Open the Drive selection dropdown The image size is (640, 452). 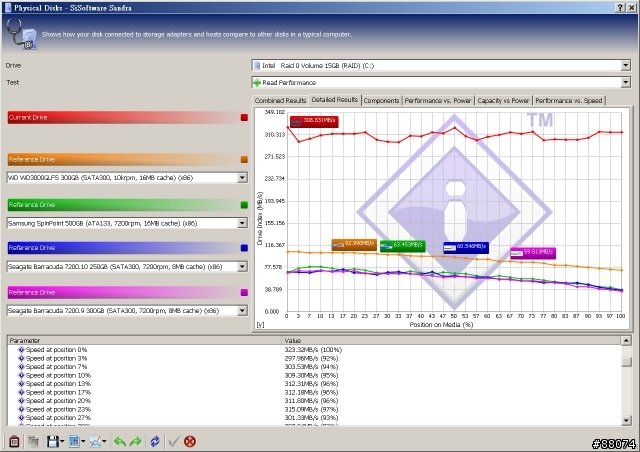pyautogui.click(x=626, y=65)
